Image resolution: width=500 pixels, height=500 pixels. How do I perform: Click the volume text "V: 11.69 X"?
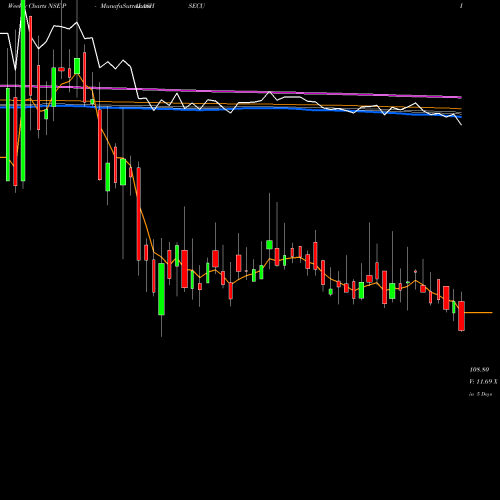(483, 382)
